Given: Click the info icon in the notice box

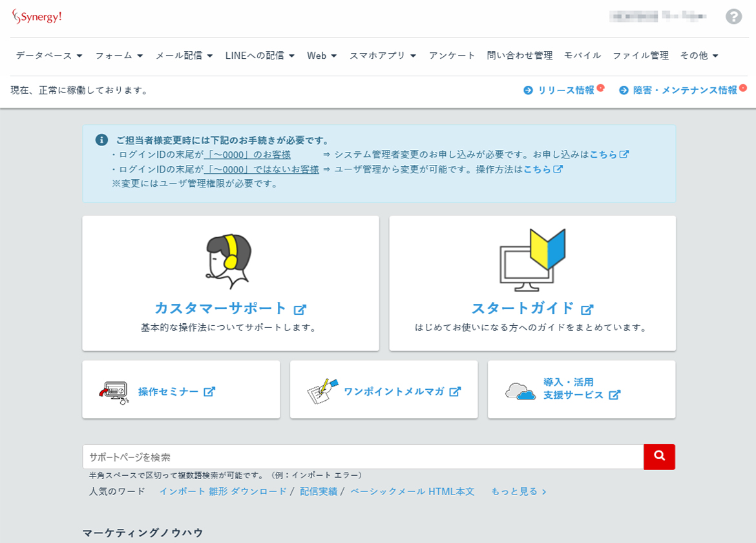Looking at the screenshot, I should click(101, 140).
